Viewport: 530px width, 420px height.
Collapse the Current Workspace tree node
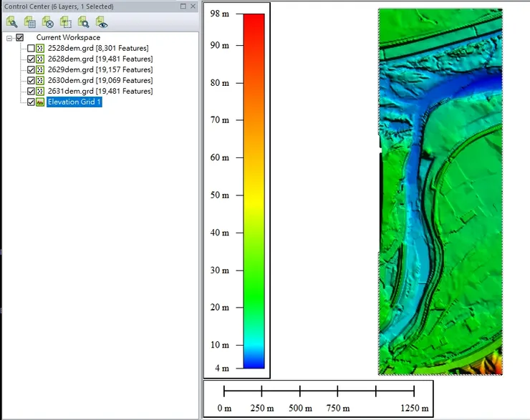[9, 38]
